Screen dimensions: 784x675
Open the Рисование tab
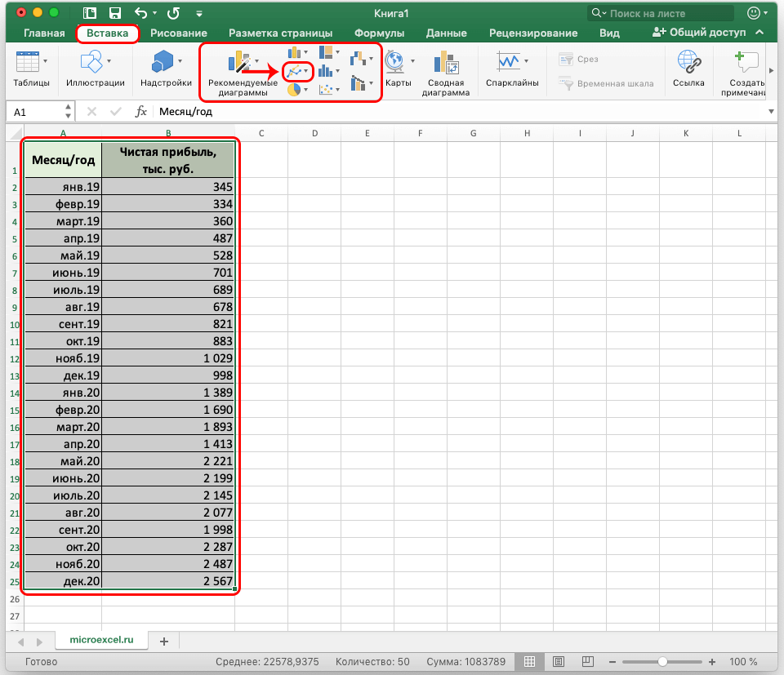179,33
